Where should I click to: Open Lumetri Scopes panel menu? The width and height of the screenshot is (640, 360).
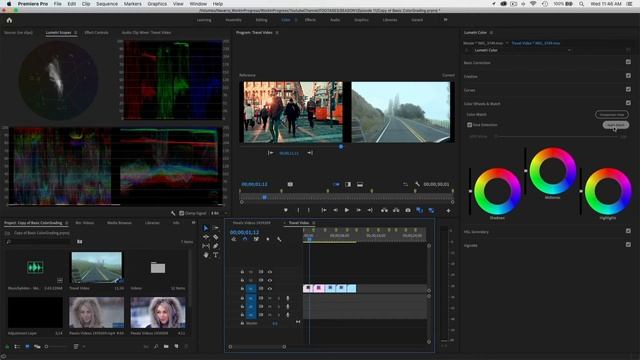(x=76, y=33)
